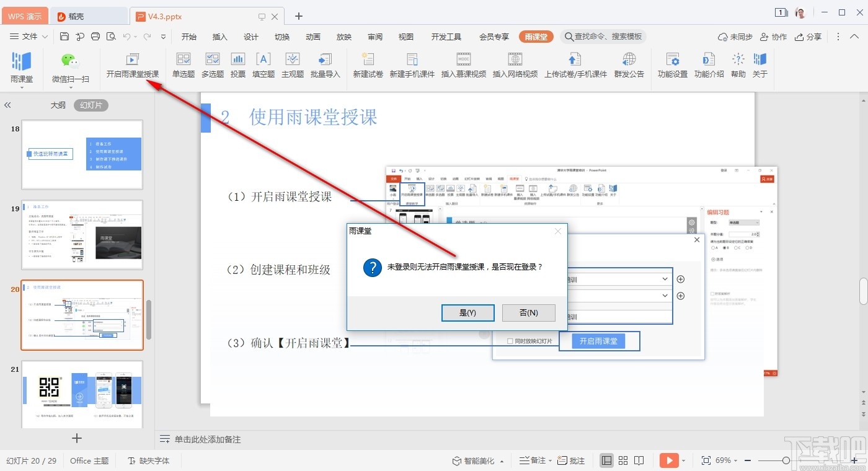Expand the 文件 menu dropdown arrow
Image resolution: width=868 pixels, height=471 pixels.
pyautogui.click(x=45, y=37)
